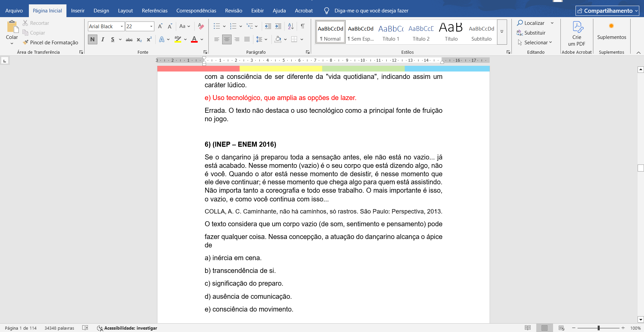This screenshot has width=644, height=332.
Task: Decrease paragraph indent
Action: coord(268,26)
